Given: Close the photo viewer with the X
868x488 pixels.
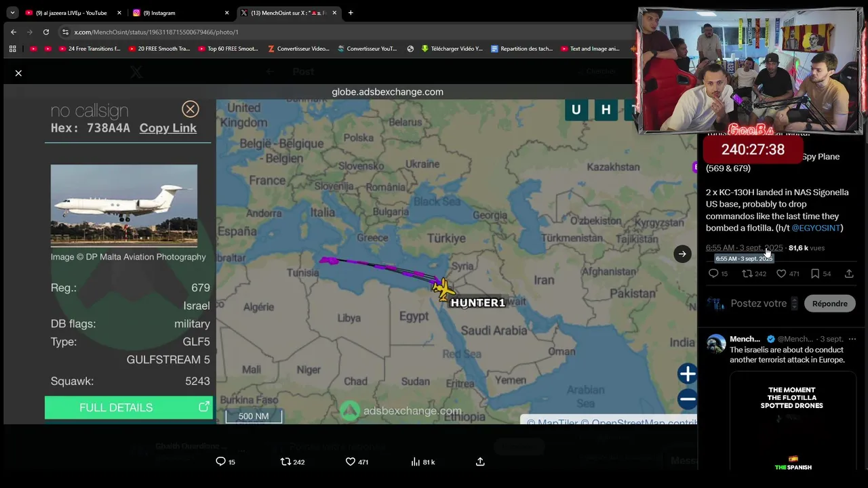Looking at the screenshot, I should pos(18,73).
